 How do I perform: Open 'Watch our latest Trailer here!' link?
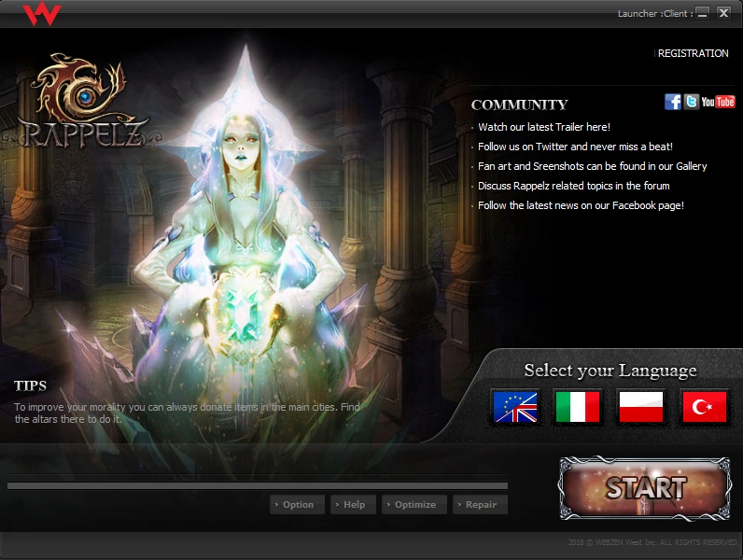pos(544,127)
